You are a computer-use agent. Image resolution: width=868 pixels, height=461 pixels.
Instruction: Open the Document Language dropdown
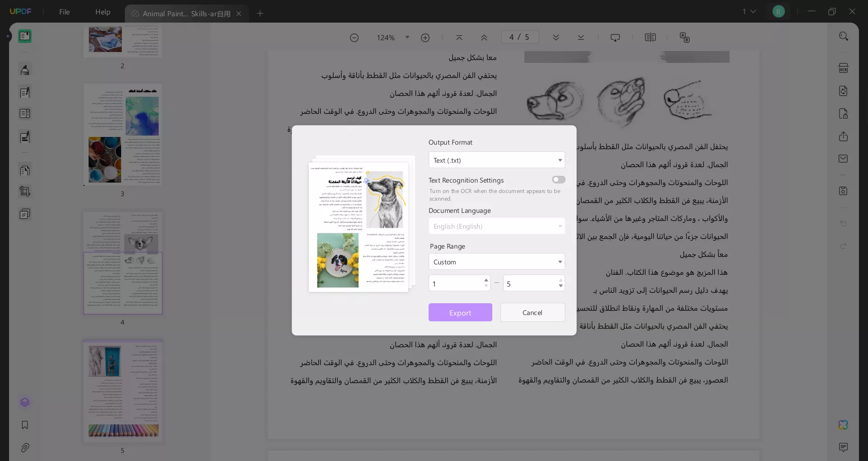(496, 226)
